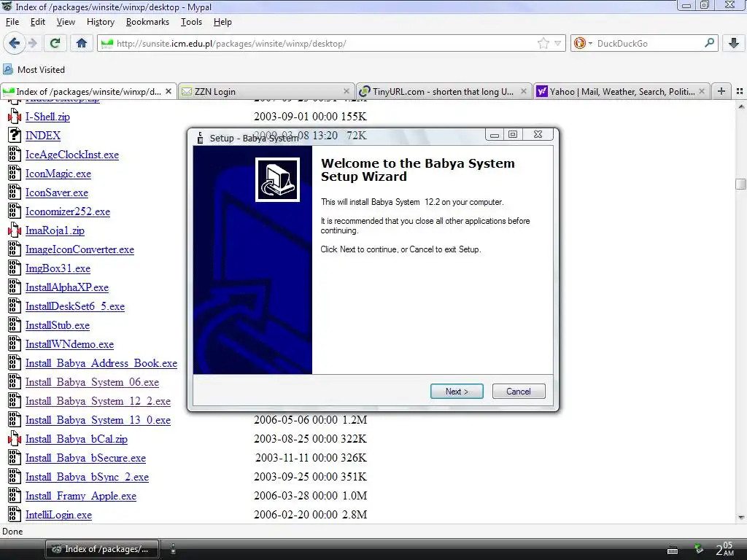Click the forward arrow navigation button
Viewport: 747px width, 560px height.
pyautogui.click(x=33, y=43)
